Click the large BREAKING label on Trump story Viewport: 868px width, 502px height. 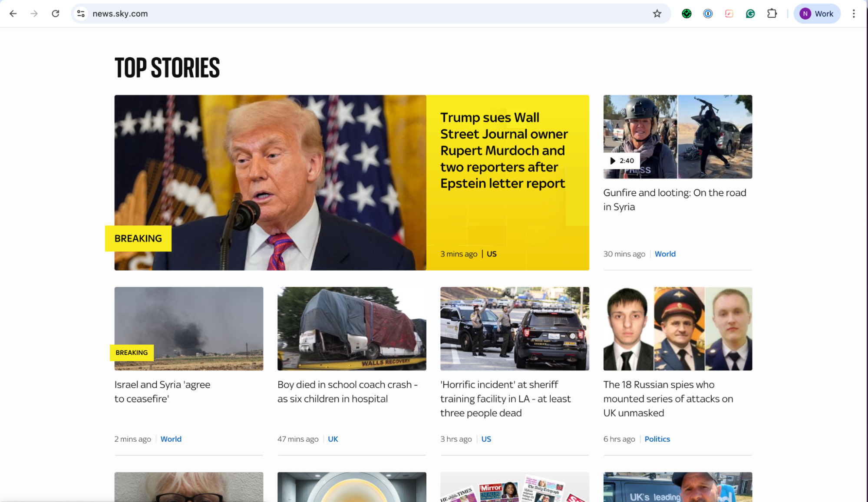point(138,238)
